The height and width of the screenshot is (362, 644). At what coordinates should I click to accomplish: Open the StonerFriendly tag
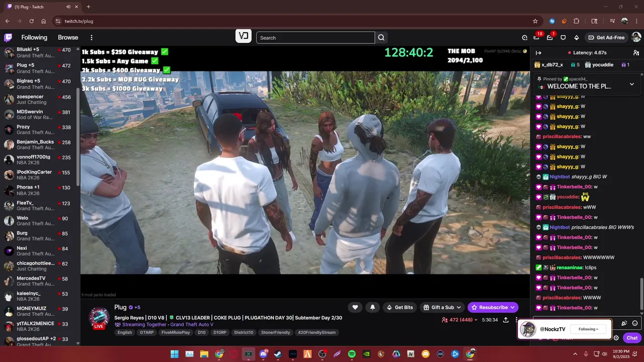(276, 332)
